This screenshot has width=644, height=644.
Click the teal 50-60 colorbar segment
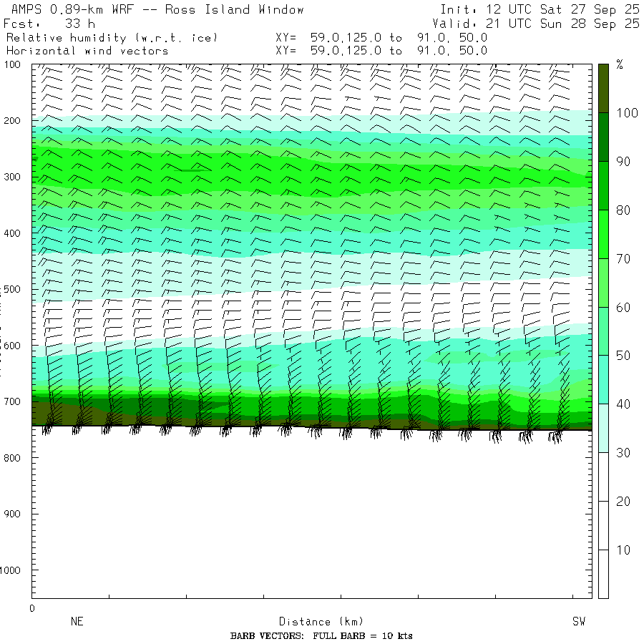[603, 331]
